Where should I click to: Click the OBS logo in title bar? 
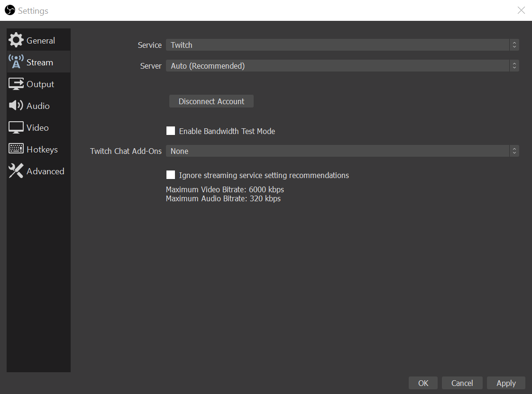point(10,10)
